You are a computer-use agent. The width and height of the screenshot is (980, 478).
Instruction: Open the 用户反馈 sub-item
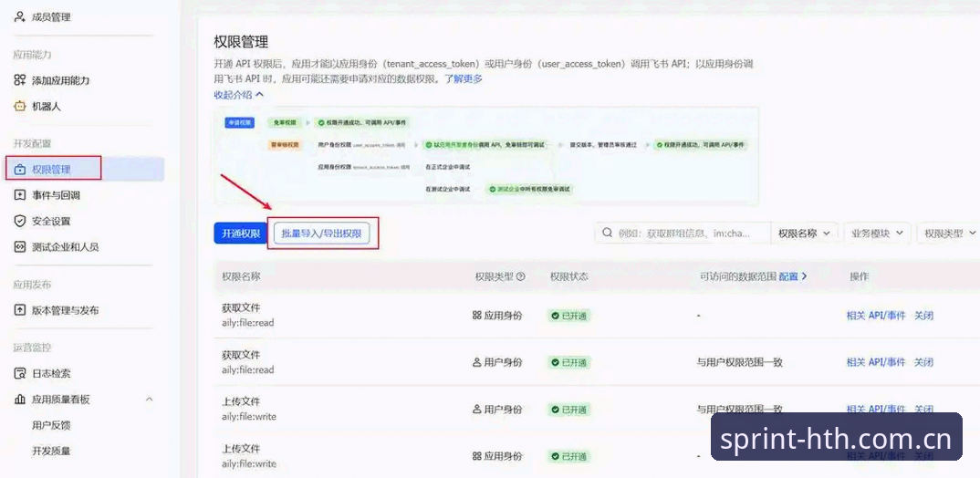coord(51,425)
